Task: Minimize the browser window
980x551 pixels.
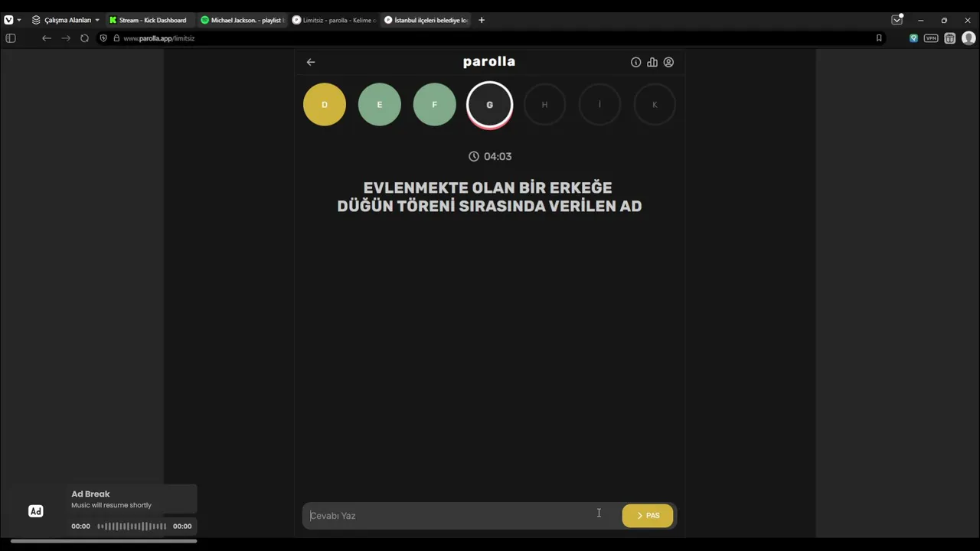Action: (920, 20)
